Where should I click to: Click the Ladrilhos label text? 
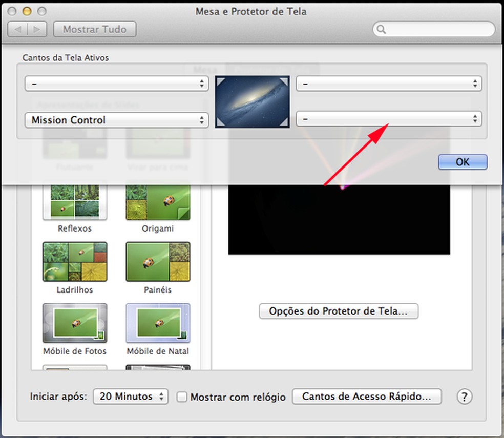[x=75, y=290]
